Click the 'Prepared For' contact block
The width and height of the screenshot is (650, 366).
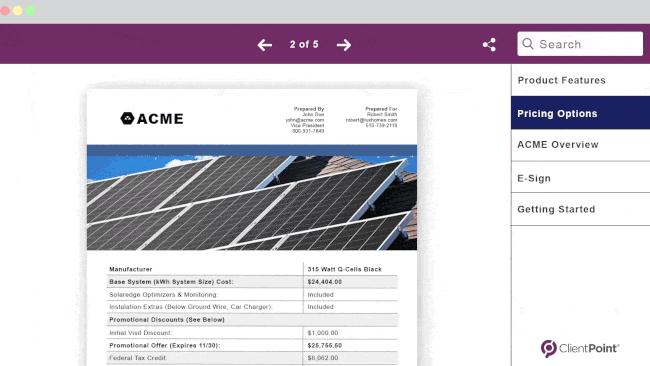[x=371, y=117]
